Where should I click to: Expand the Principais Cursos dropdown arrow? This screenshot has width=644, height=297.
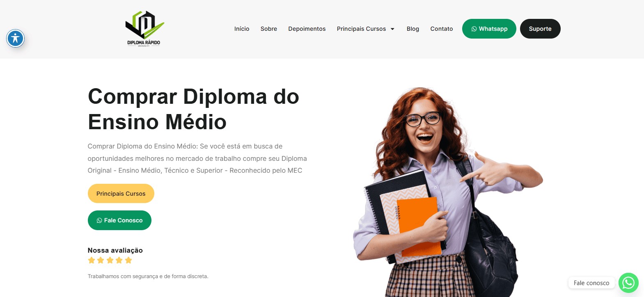click(x=392, y=29)
